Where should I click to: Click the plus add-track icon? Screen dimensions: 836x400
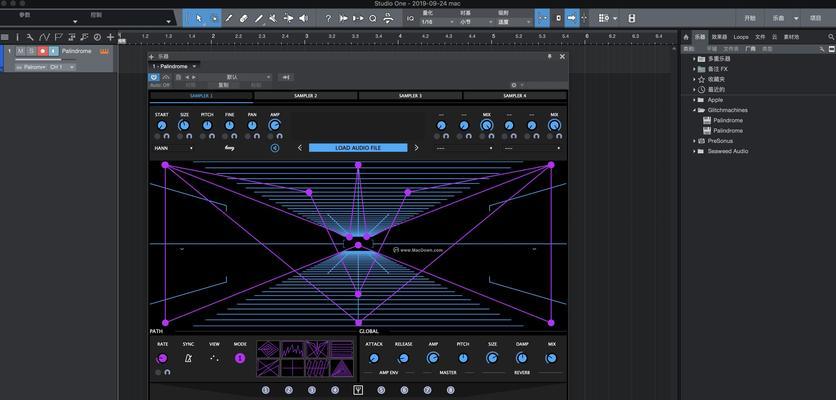110,37
